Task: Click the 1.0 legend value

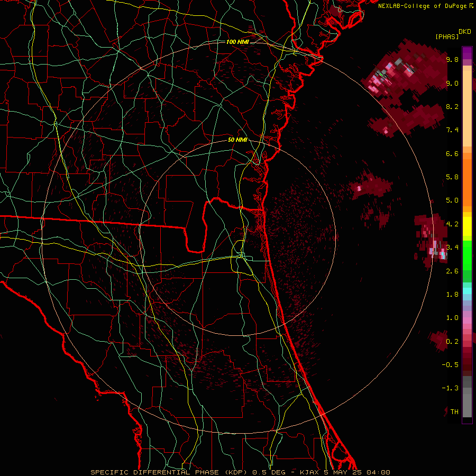Action: [452, 318]
